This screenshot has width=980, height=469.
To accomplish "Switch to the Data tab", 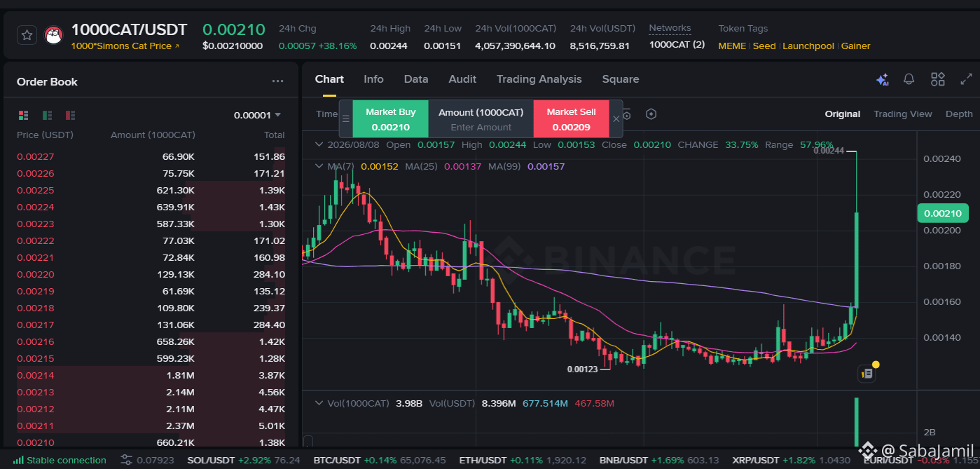I will pyautogui.click(x=416, y=79).
